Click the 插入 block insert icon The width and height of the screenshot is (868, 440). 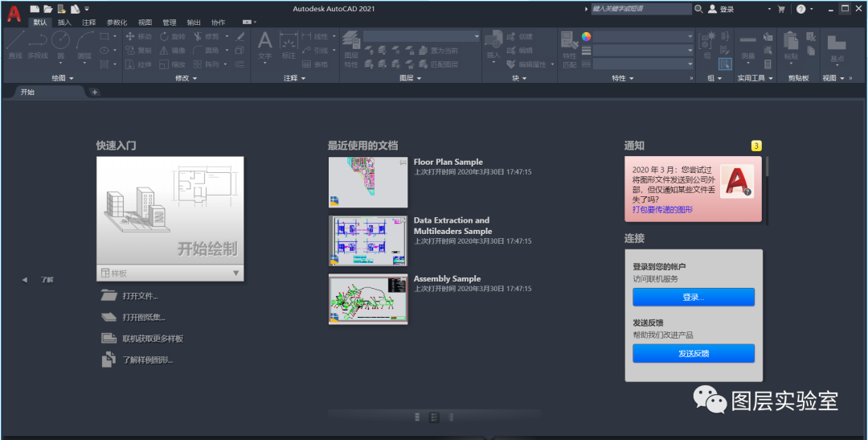[x=493, y=46]
